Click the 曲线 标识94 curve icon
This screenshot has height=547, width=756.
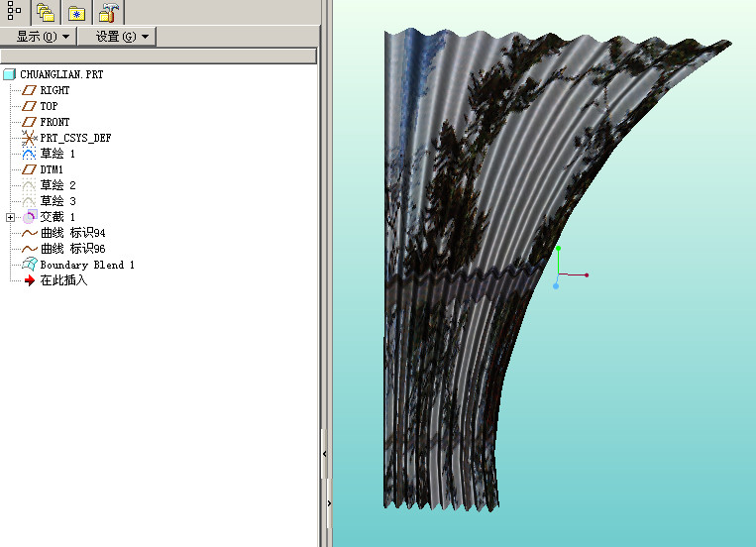click(30, 233)
